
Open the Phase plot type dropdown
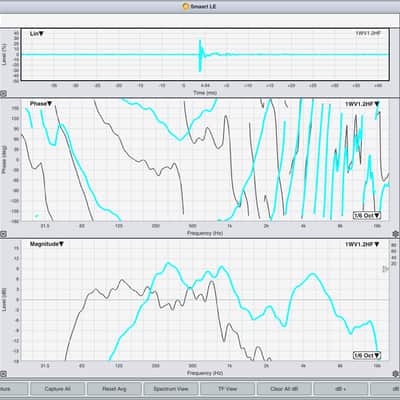pos(41,104)
